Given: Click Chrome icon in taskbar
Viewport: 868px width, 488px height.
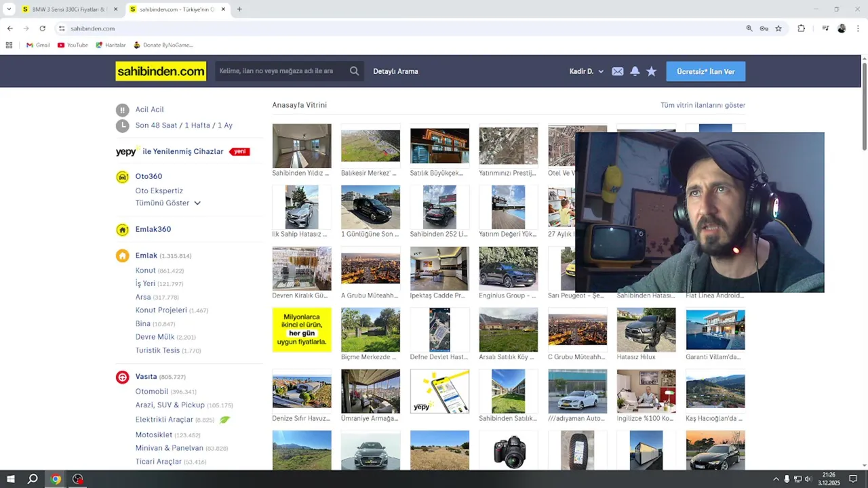Looking at the screenshot, I should tap(56, 479).
